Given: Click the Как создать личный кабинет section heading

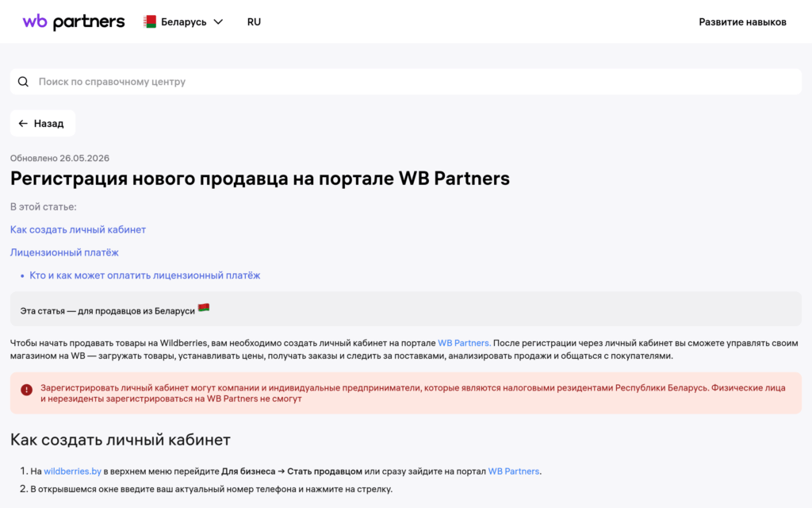Looking at the screenshot, I should pyautogui.click(x=121, y=440).
